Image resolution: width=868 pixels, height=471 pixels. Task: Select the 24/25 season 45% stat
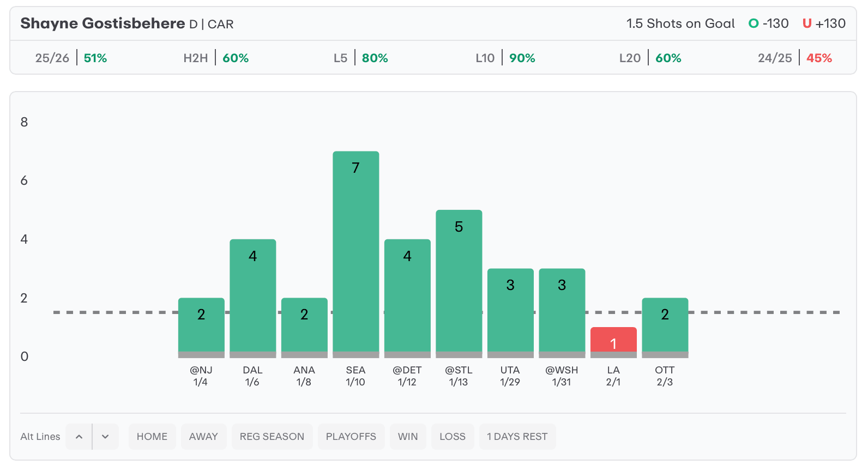[794, 58]
